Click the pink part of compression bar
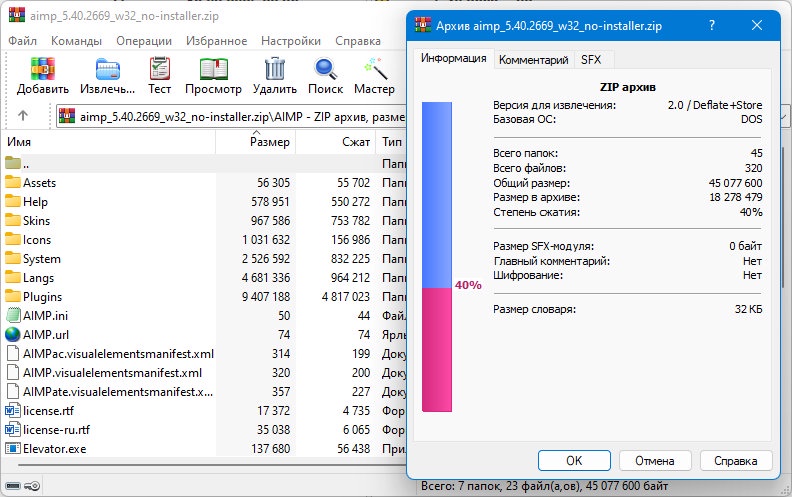 coord(437,350)
